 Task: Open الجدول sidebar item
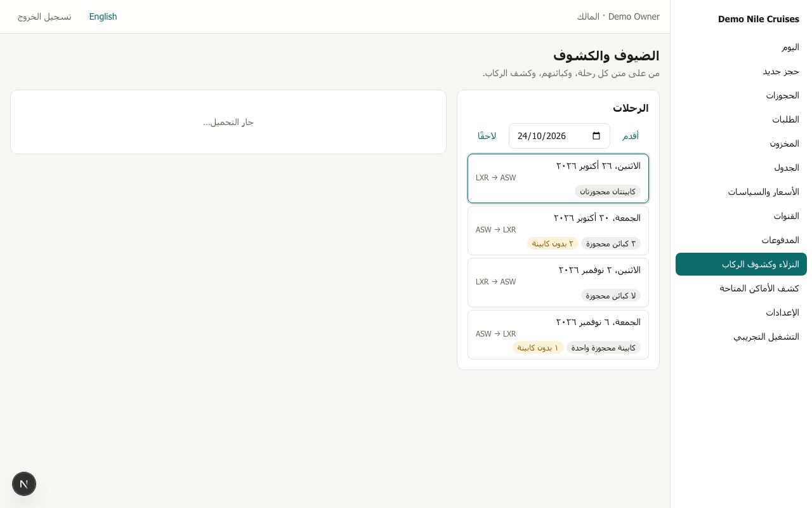[x=741, y=168]
